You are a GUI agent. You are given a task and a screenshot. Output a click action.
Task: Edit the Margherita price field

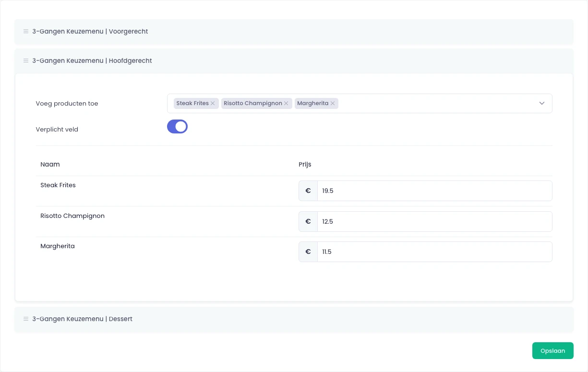[x=435, y=252]
